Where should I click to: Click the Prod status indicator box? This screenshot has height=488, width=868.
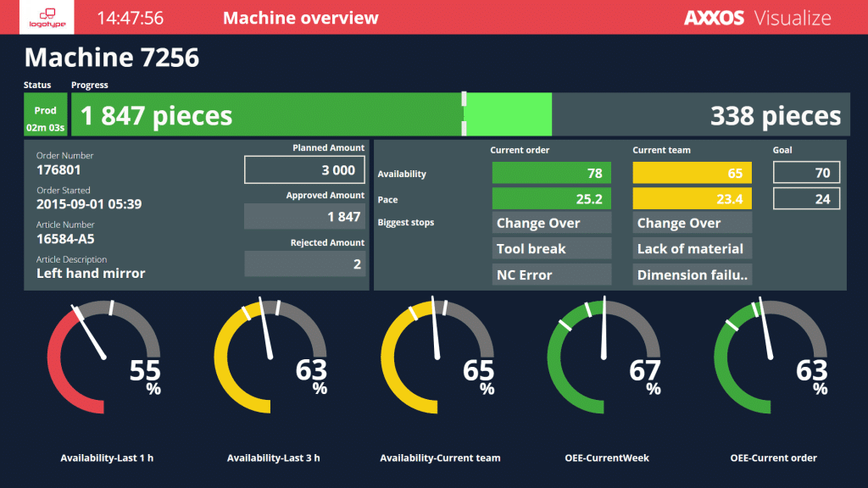pyautogui.click(x=46, y=115)
